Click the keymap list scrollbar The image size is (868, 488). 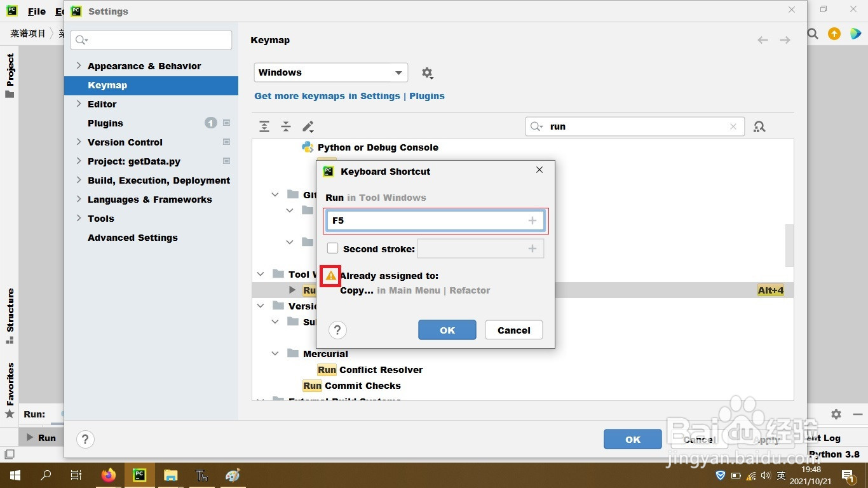tap(789, 245)
